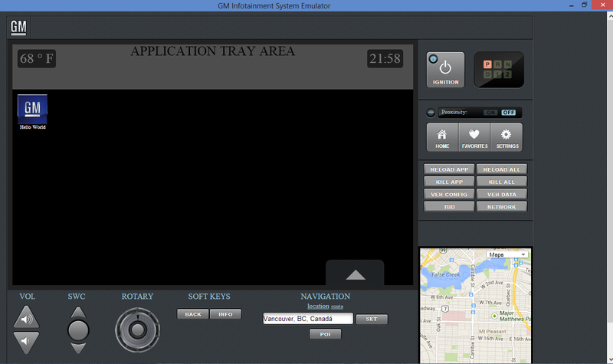Viewport: 613px width, 364px height.
Task: Switch to the route navigation tab
Action: 337,306
